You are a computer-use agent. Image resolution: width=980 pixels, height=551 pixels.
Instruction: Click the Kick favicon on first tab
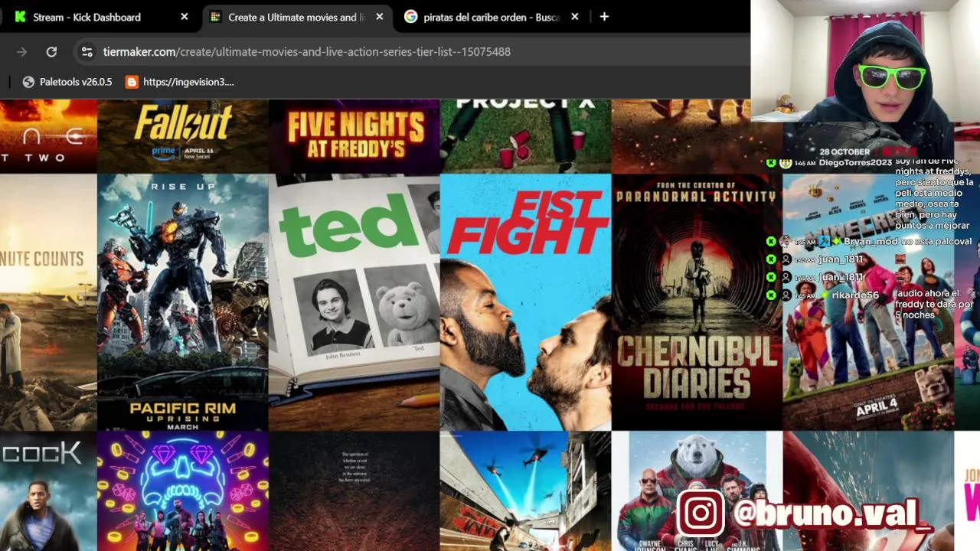tap(20, 17)
